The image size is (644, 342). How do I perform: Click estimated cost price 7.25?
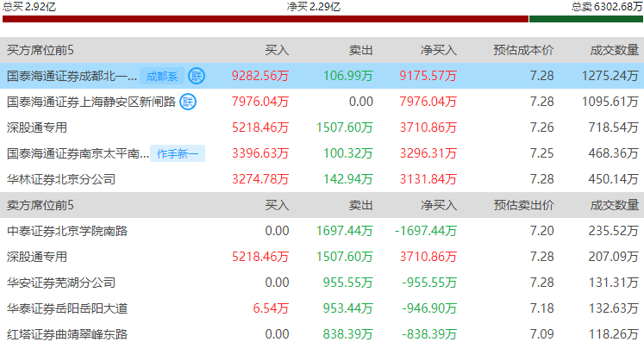541,153
